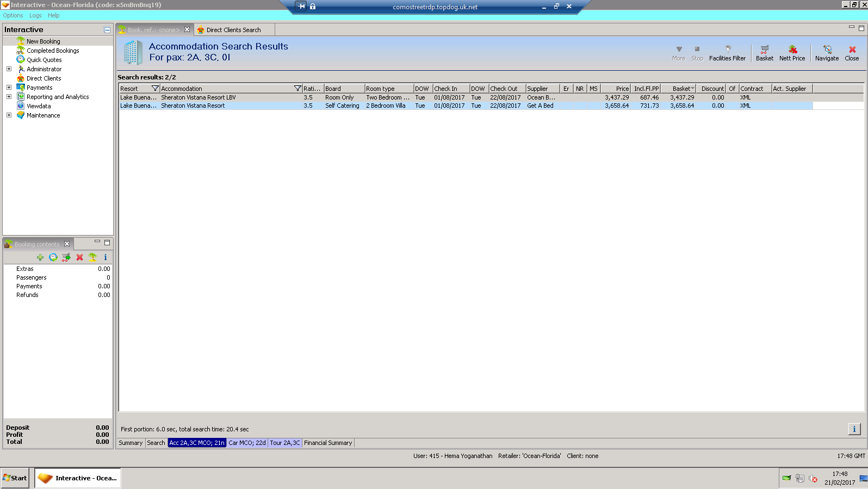Click the Basket cart toolbar button
Image resolution: width=868 pixels, height=489 pixels.
pos(764,53)
